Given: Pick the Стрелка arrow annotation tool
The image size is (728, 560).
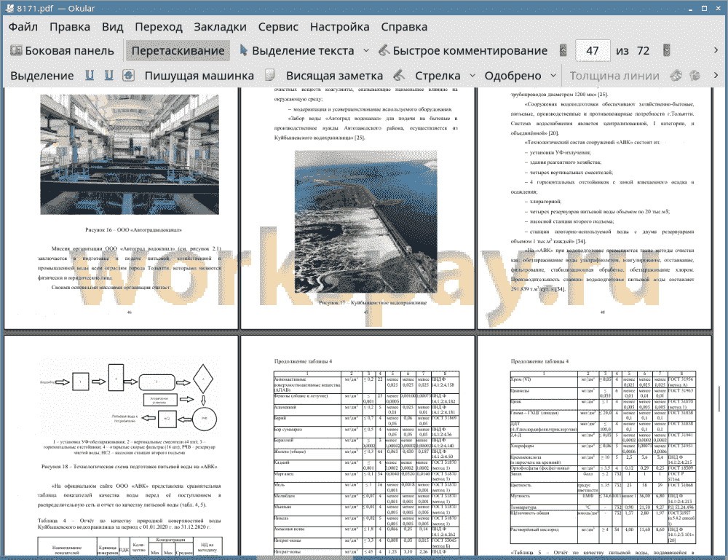Looking at the screenshot, I should [438, 75].
